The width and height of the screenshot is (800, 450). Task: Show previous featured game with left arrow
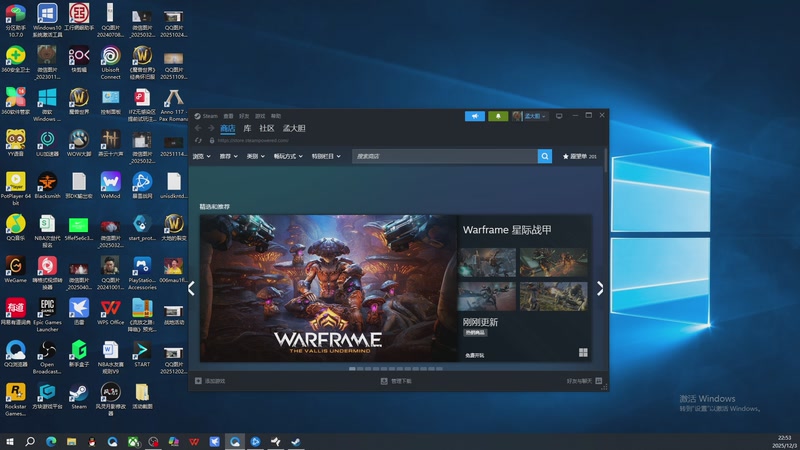tap(191, 288)
